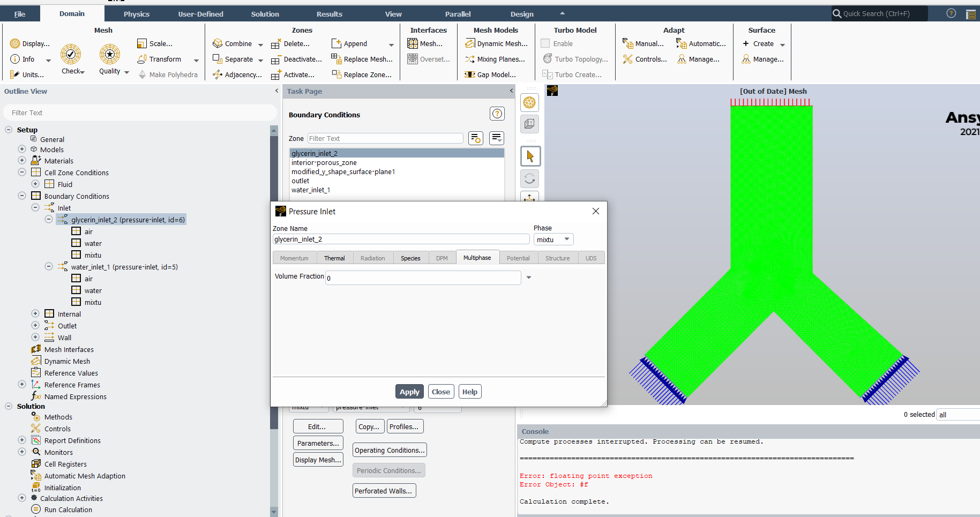Click the Zone Name field glycerin_inlet_2

(x=401, y=239)
